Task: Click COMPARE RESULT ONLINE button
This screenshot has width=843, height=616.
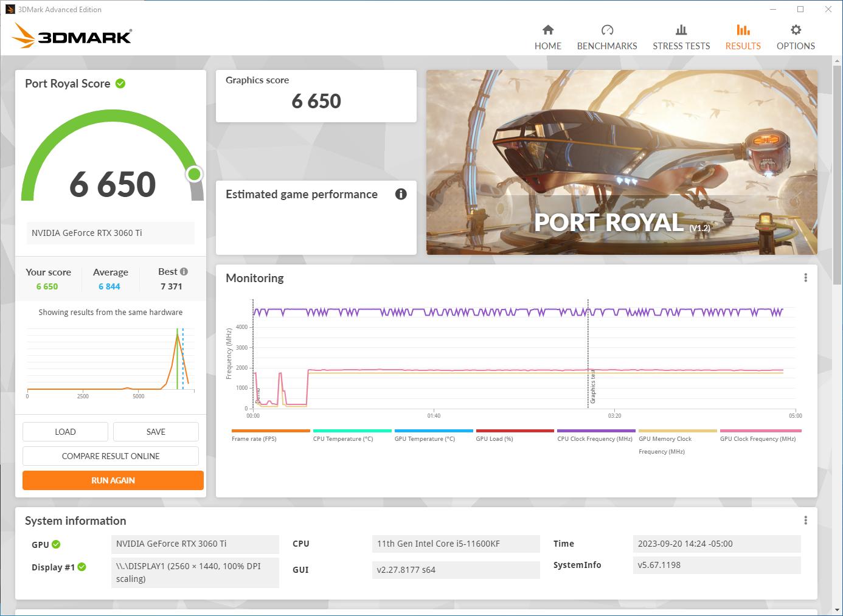Action: [111, 456]
